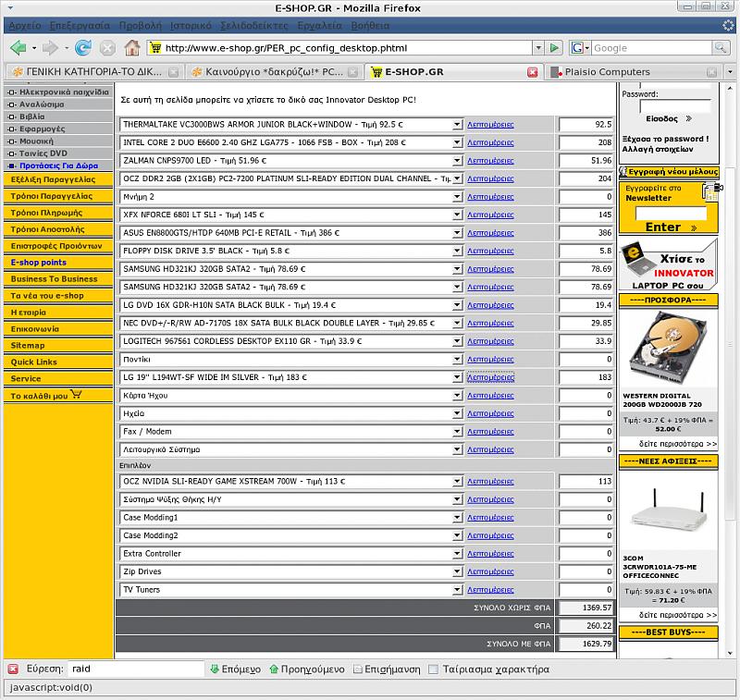Expand the Ποντίκι dropdown
The height and width of the screenshot is (700, 740).
tap(456, 360)
